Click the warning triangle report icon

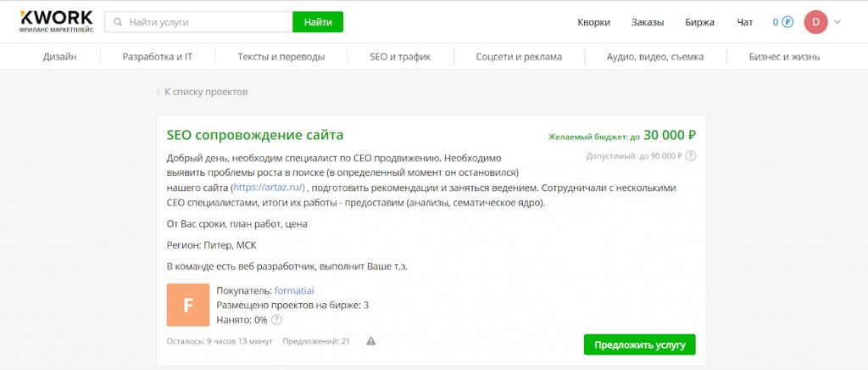pyautogui.click(x=371, y=341)
